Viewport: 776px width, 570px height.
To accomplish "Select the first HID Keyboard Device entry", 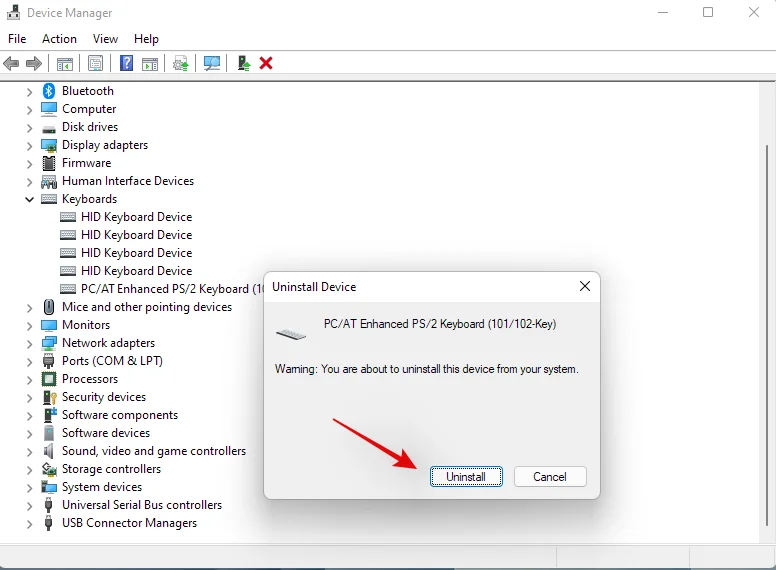I will point(136,217).
